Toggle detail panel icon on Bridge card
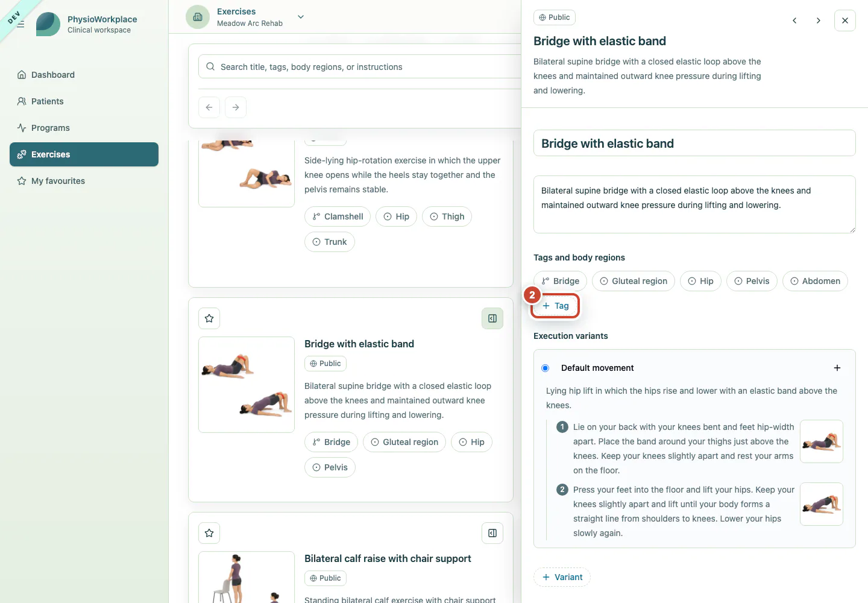The width and height of the screenshot is (868, 603). (x=492, y=318)
